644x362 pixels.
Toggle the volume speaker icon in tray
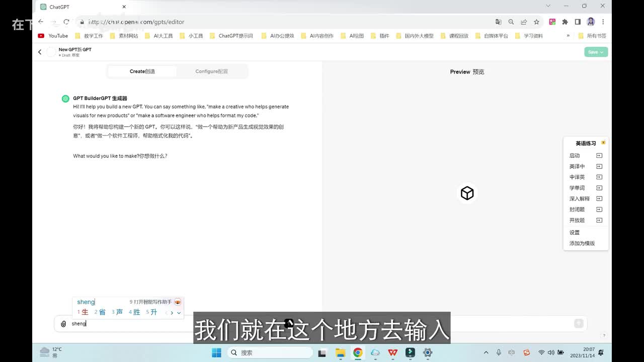551,352
